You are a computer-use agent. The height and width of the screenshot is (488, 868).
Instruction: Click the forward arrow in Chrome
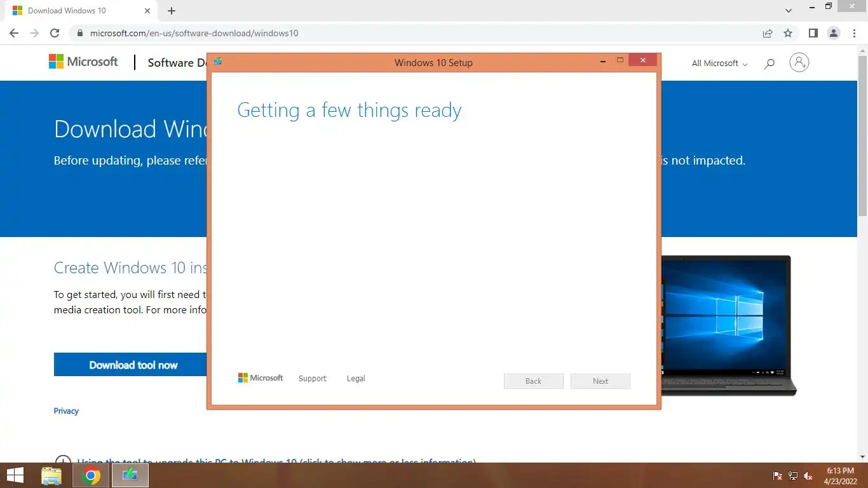34,33
